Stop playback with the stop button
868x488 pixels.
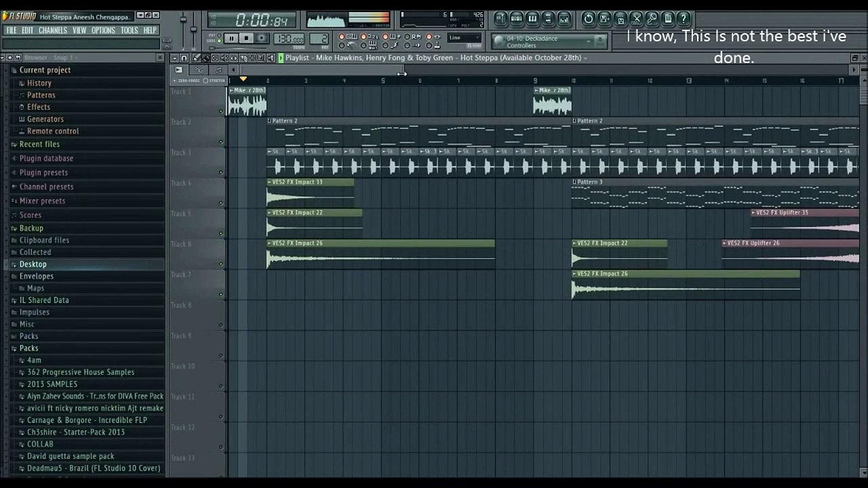[x=245, y=39]
